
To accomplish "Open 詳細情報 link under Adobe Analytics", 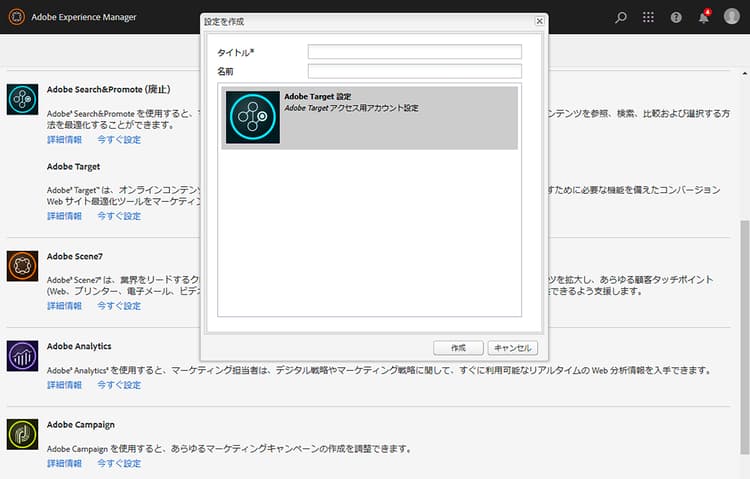I will [x=65, y=385].
